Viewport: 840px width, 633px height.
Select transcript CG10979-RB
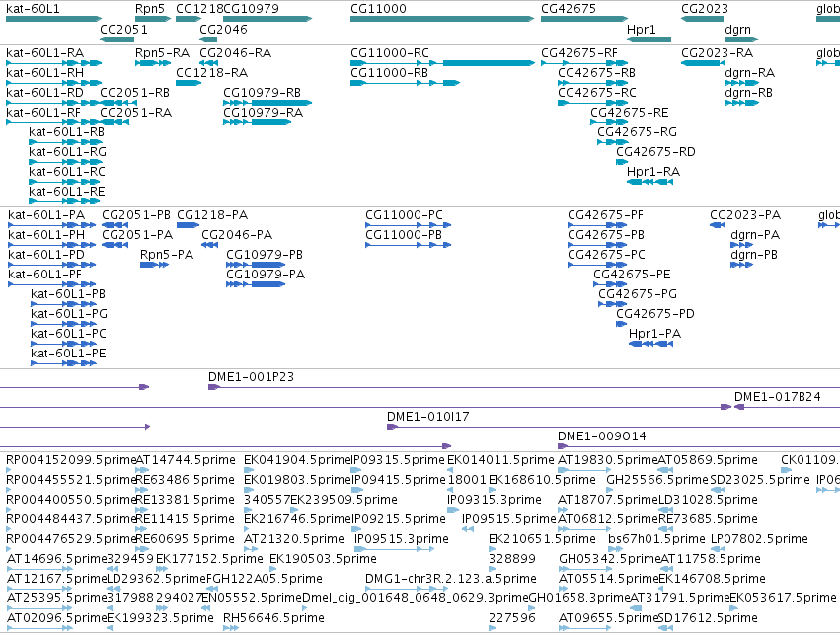[267, 103]
